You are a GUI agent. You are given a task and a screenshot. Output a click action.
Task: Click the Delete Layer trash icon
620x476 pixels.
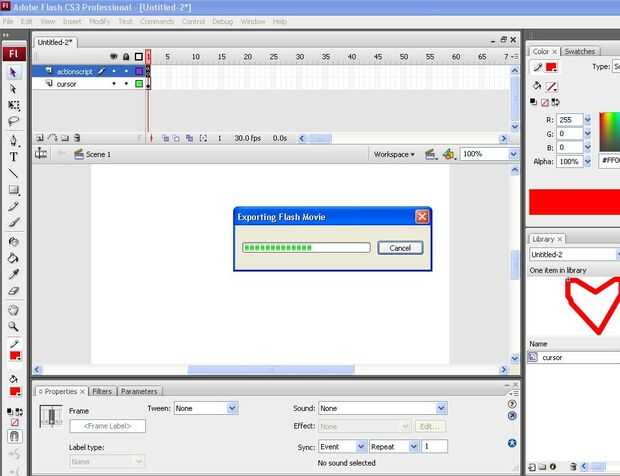coord(77,138)
